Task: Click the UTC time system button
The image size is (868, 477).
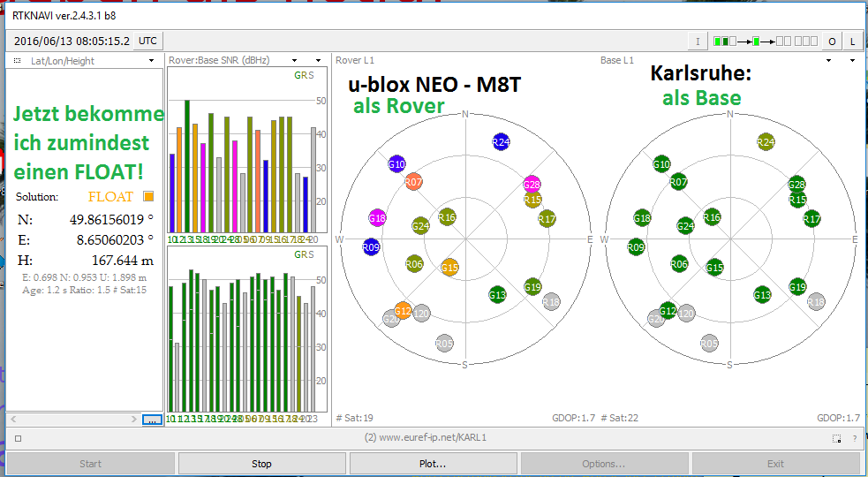Action: [x=148, y=41]
